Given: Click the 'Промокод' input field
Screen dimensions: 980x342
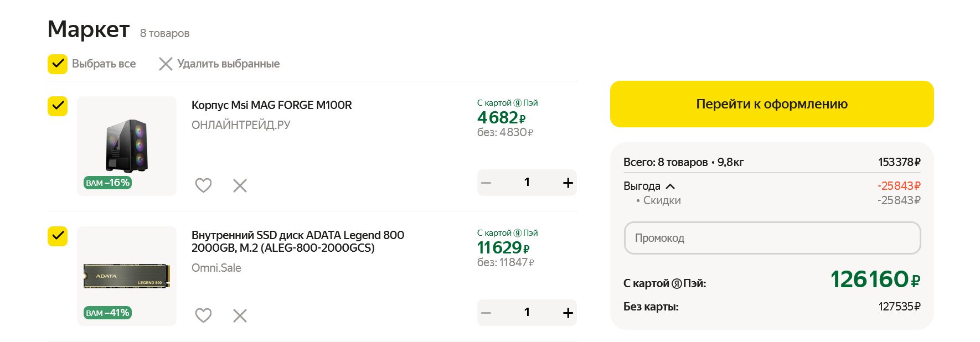Looking at the screenshot, I should coord(772,238).
